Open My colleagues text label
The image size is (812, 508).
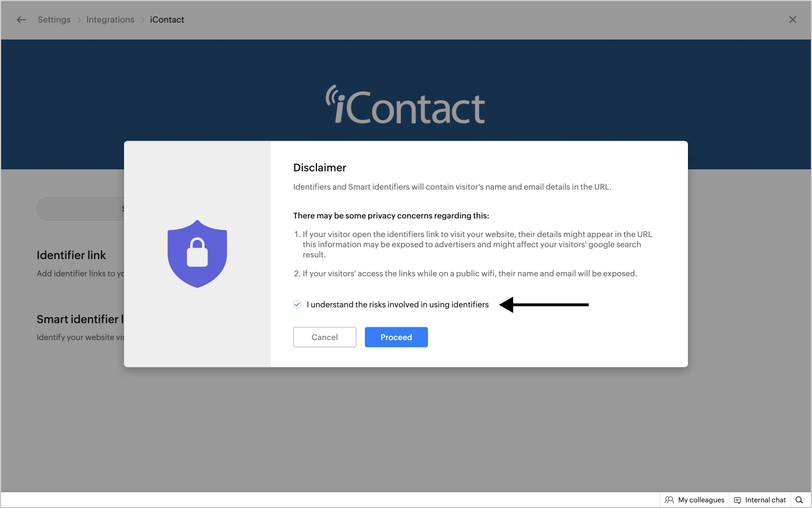701,500
